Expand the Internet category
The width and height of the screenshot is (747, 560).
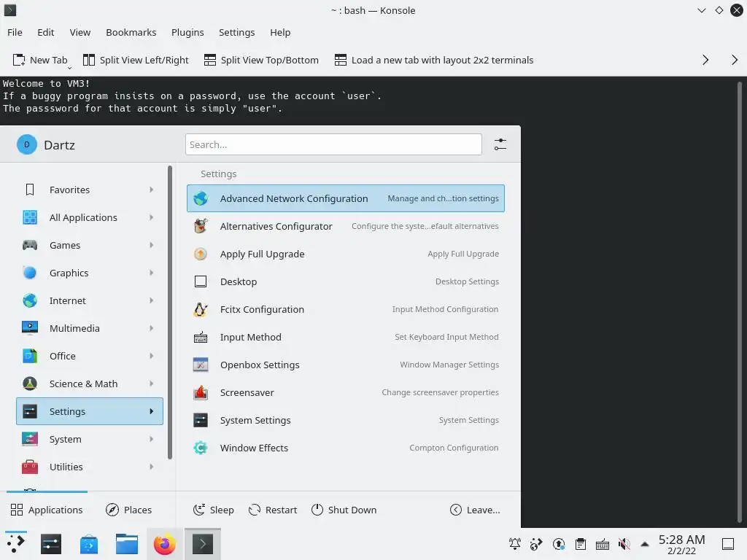(90, 300)
